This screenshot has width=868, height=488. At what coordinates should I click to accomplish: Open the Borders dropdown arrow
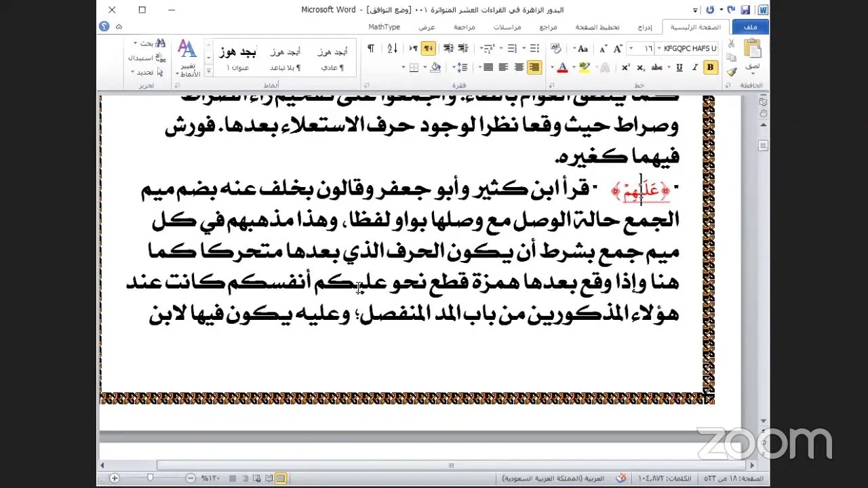403,67
